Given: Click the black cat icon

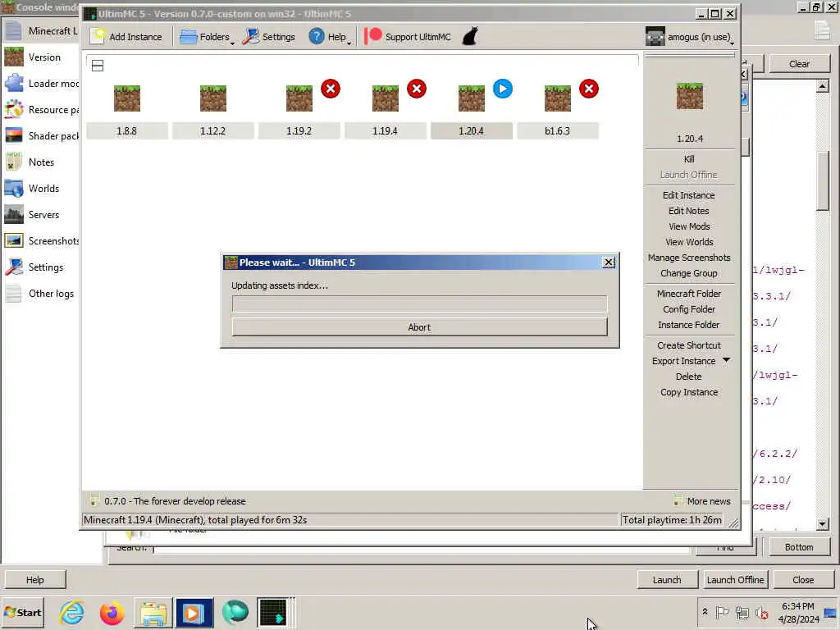Looking at the screenshot, I should tap(470, 37).
